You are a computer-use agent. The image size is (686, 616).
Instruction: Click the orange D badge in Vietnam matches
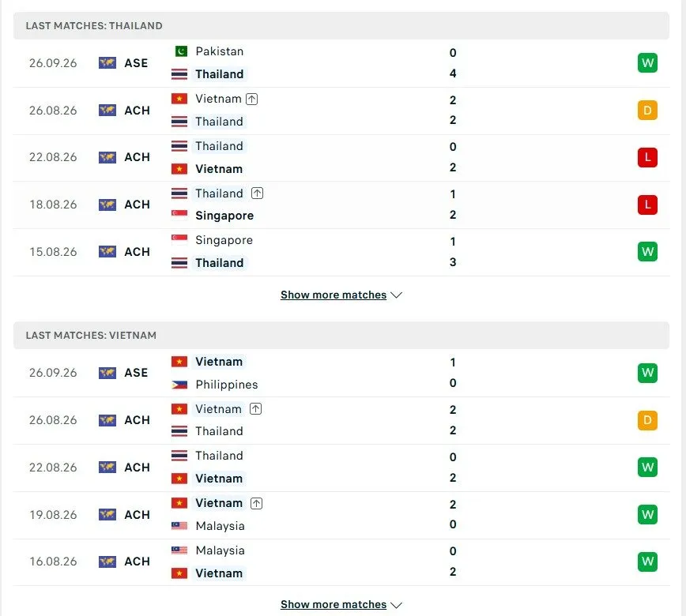coord(647,420)
